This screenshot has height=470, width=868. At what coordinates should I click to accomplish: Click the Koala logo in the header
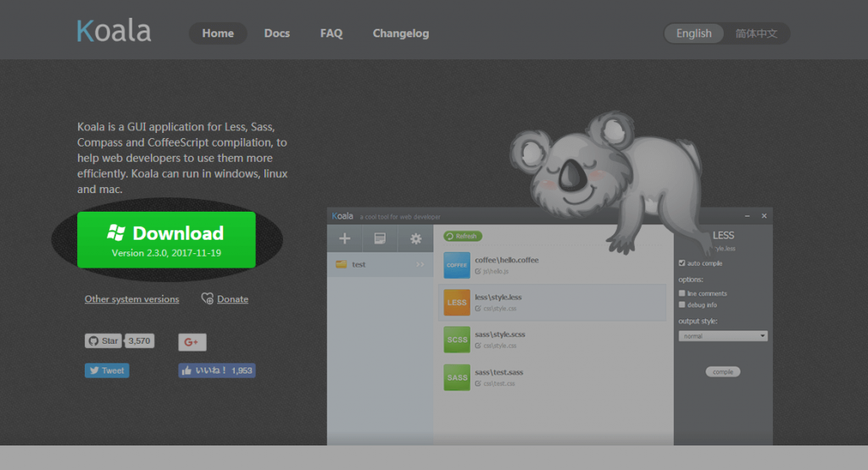[114, 31]
